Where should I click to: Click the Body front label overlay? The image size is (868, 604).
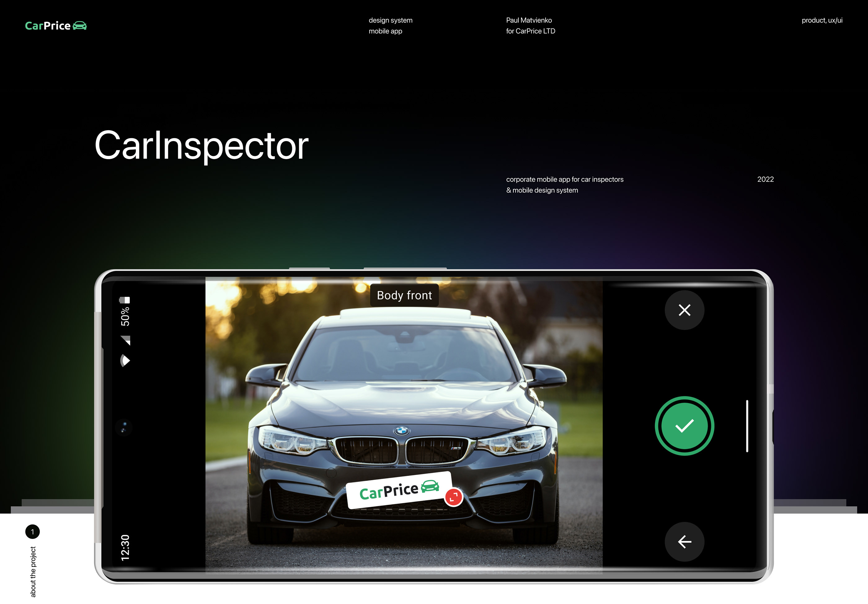404,295
